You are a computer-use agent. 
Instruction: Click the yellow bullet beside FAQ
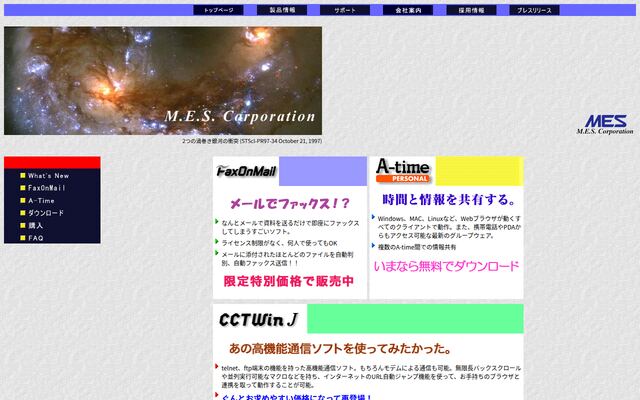[23, 238]
